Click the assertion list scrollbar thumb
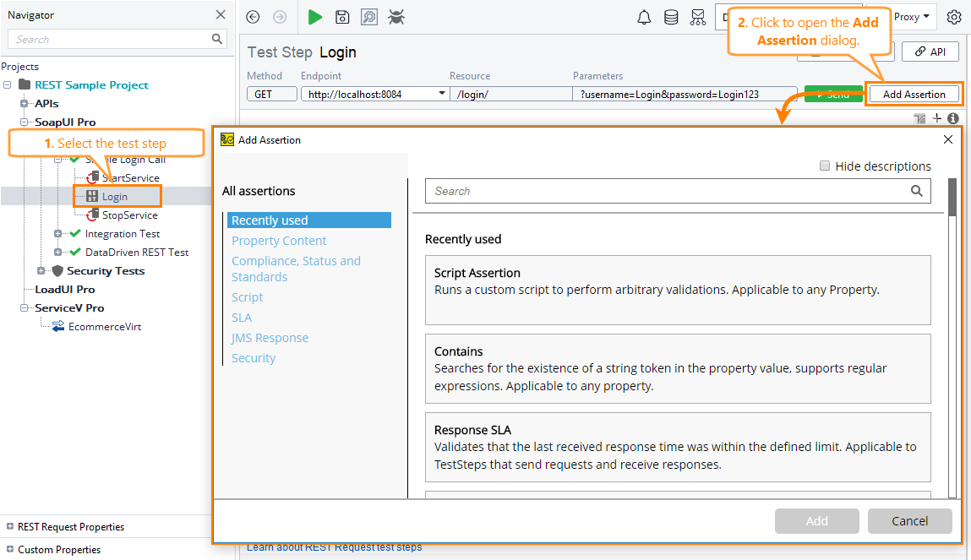971x560 pixels. pos(952,197)
